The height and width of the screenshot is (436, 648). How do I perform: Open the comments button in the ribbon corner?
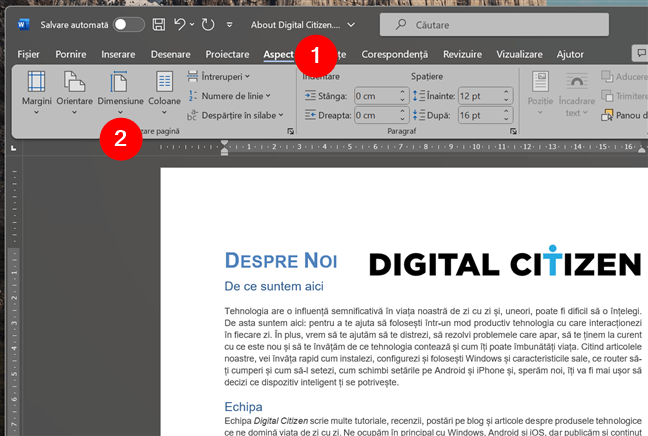click(x=641, y=53)
